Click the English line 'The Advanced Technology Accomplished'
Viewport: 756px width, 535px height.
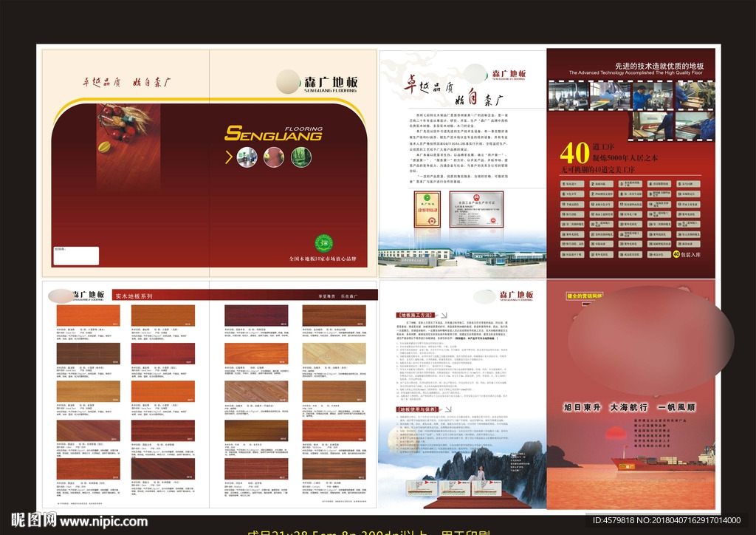[636, 73]
